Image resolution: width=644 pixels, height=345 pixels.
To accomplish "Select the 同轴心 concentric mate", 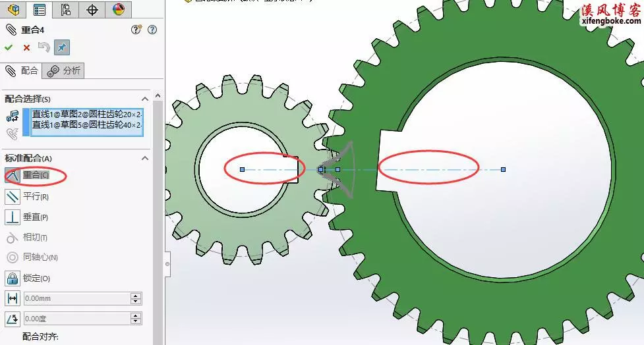I will coord(32,257).
